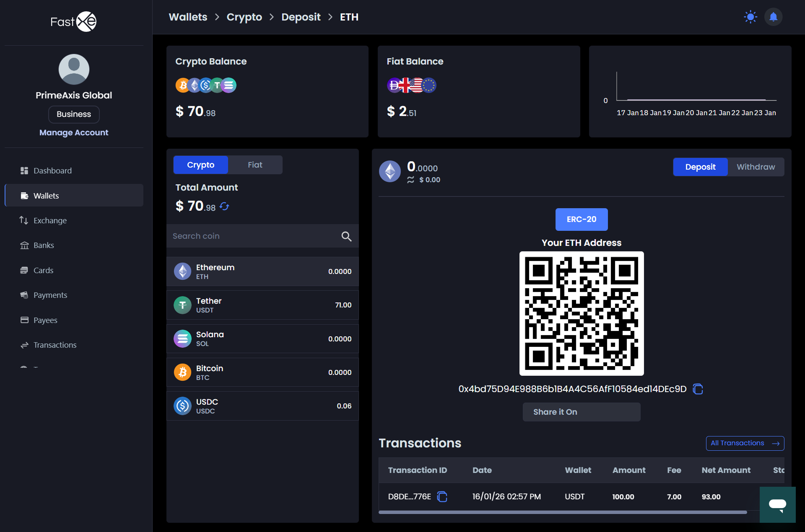Image resolution: width=805 pixels, height=532 pixels.
Task: Select the Payments sidebar icon
Action: pyautogui.click(x=25, y=295)
